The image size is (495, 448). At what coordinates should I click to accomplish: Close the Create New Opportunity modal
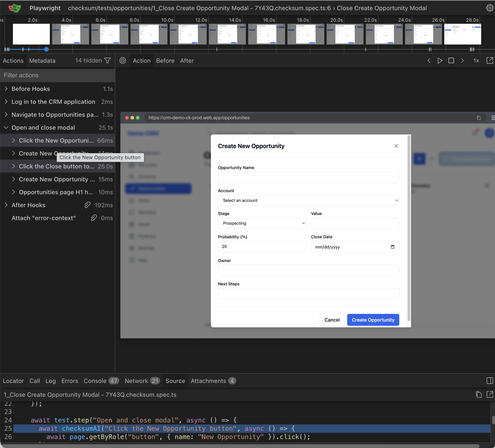pyautogui.click(x=396, y=146)
